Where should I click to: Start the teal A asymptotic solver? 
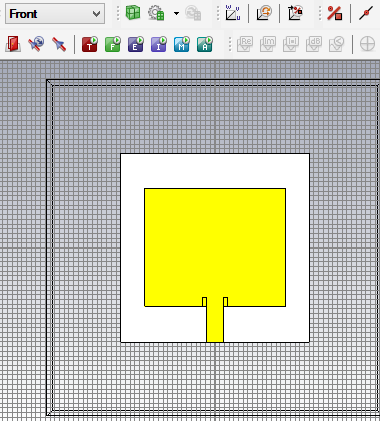tap(205, 44)
